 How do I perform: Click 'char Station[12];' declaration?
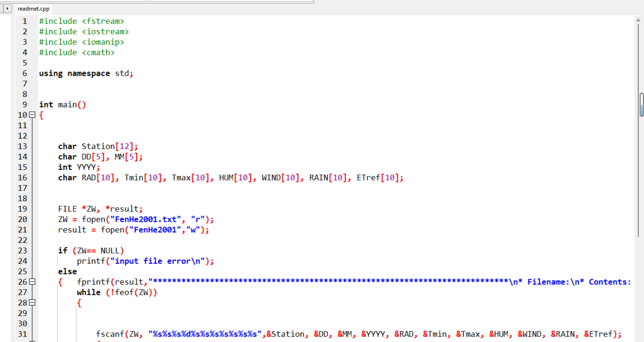coord(98,146)
